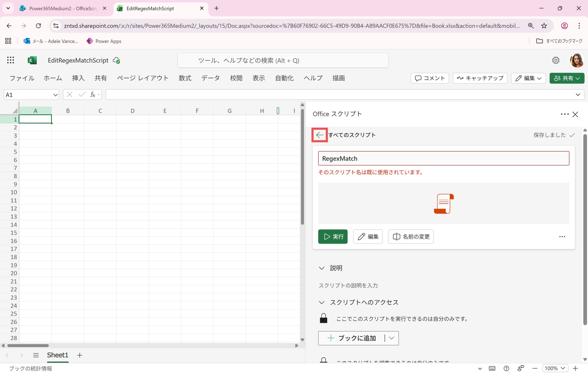Click the Office スクリプト panel more options ellipsis

(564, 114)
